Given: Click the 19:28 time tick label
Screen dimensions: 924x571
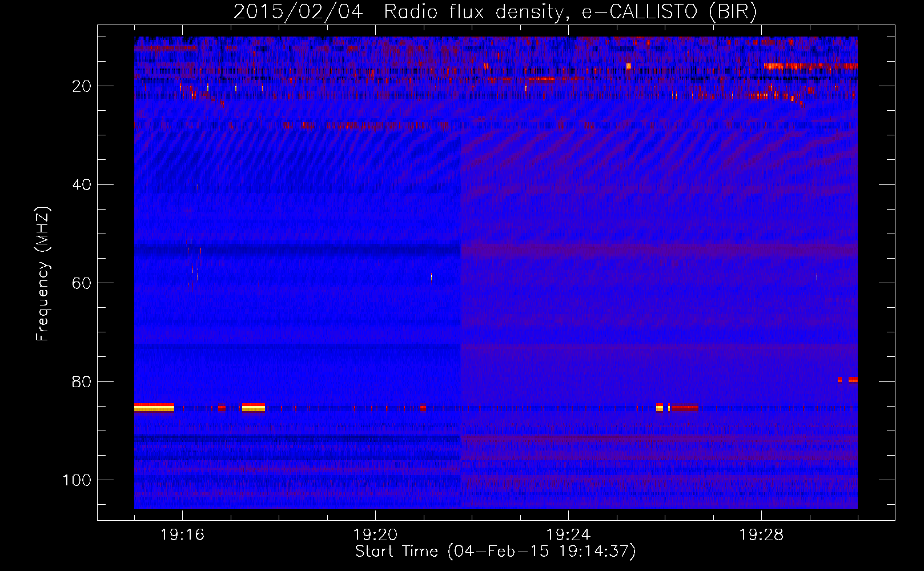Looking at the screenshot, I should (x=761, y=535).
